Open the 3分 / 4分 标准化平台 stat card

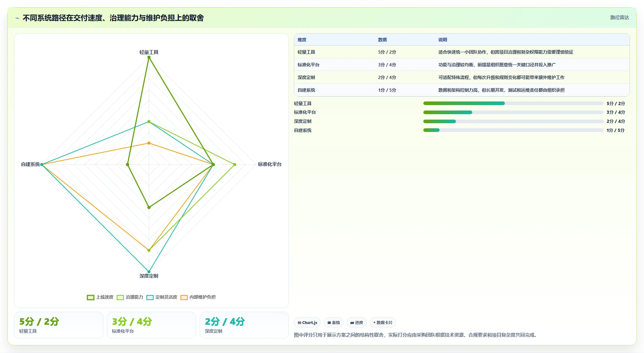coord(151,325)
